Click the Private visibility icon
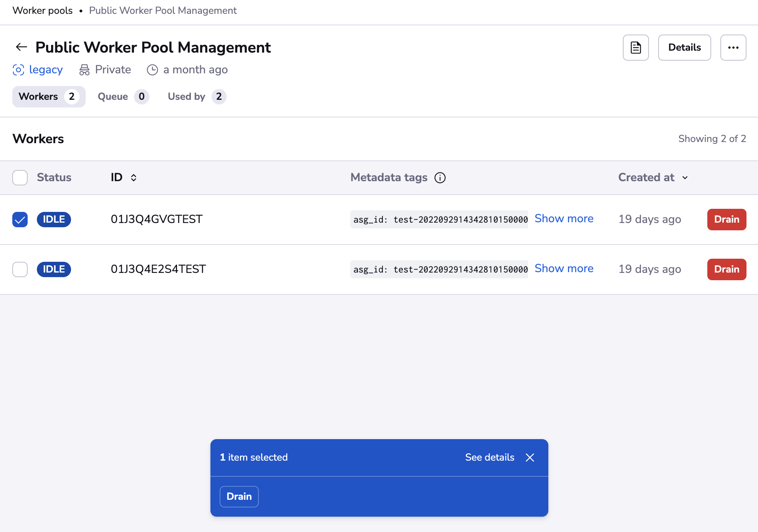 (85, 69)
